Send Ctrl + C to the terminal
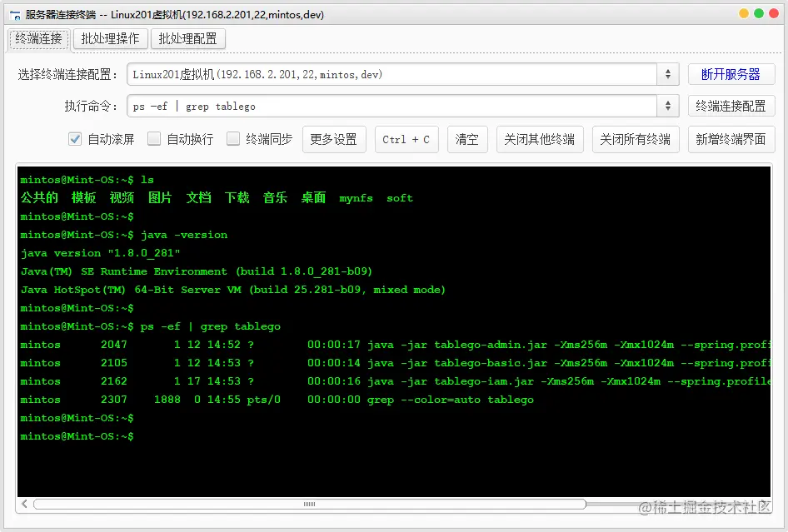The height and width of the screenshot is (532, 788). [x=406, y=139]
